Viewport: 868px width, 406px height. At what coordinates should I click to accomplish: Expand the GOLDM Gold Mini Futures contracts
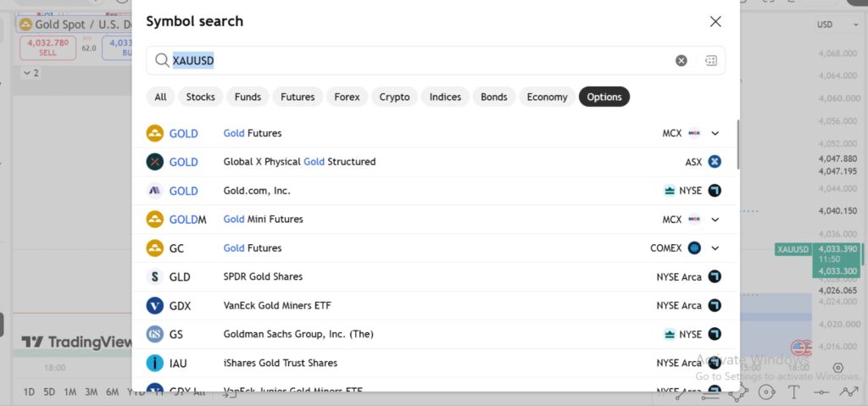(x=715, y=220)
